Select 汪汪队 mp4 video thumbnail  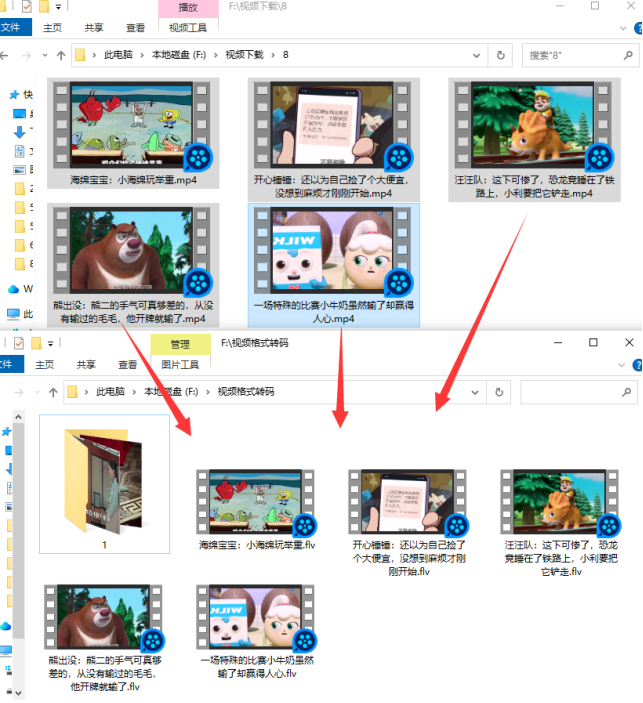pos(533,125)
